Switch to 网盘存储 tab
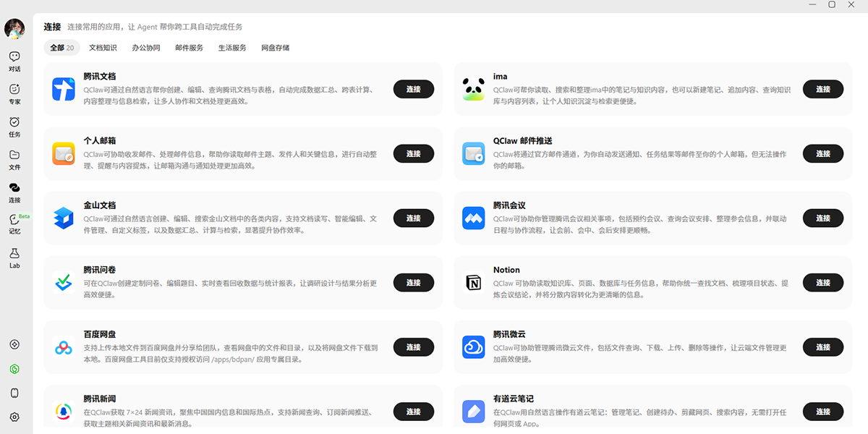Screen dimensions: 868x434 tap(276, 48)
